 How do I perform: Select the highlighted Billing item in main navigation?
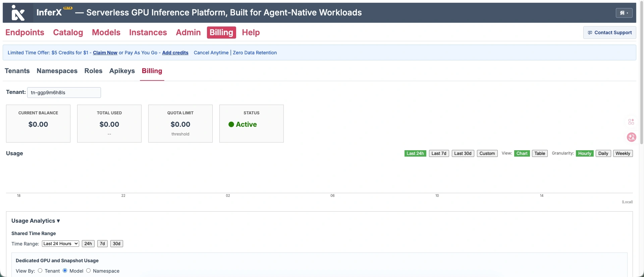point(221,33)
